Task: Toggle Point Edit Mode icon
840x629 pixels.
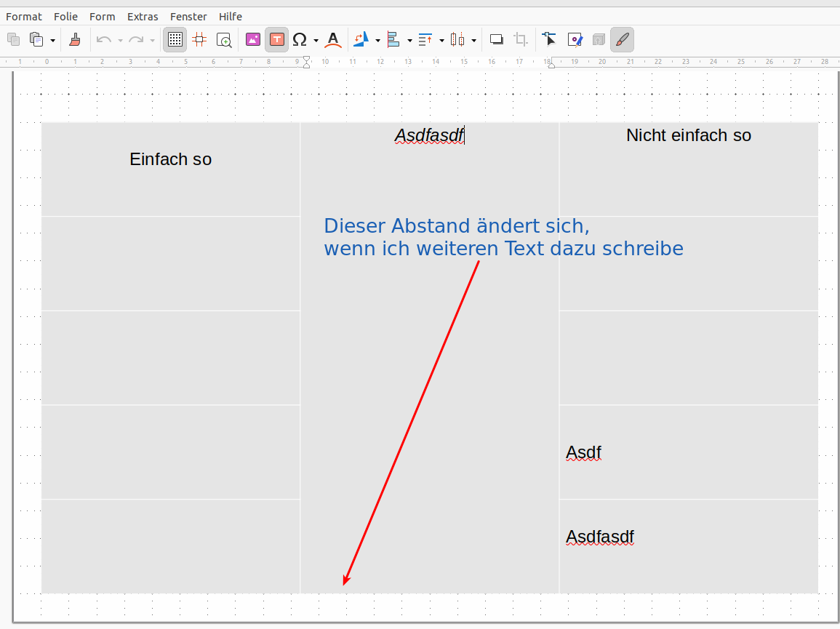Action: pyautogui.click(x=549, y=39)
